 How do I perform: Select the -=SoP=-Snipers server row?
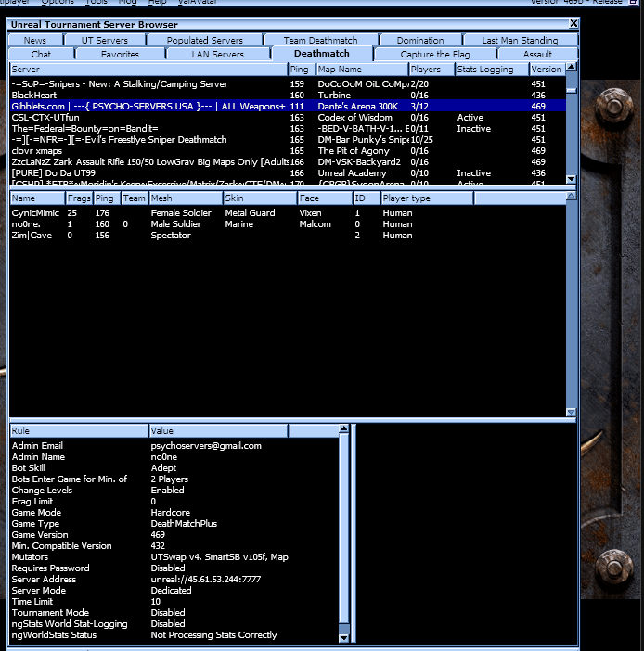coord(288,83)
